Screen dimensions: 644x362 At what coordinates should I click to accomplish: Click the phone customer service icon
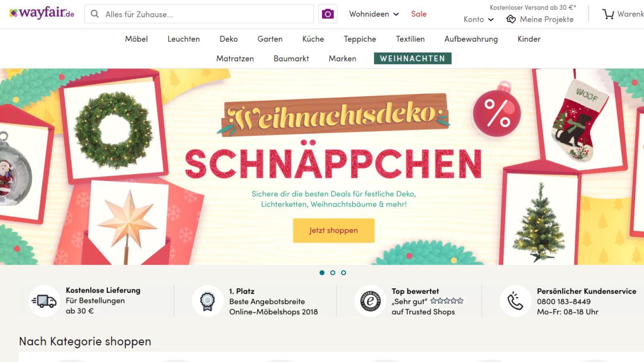click(515, 301)
